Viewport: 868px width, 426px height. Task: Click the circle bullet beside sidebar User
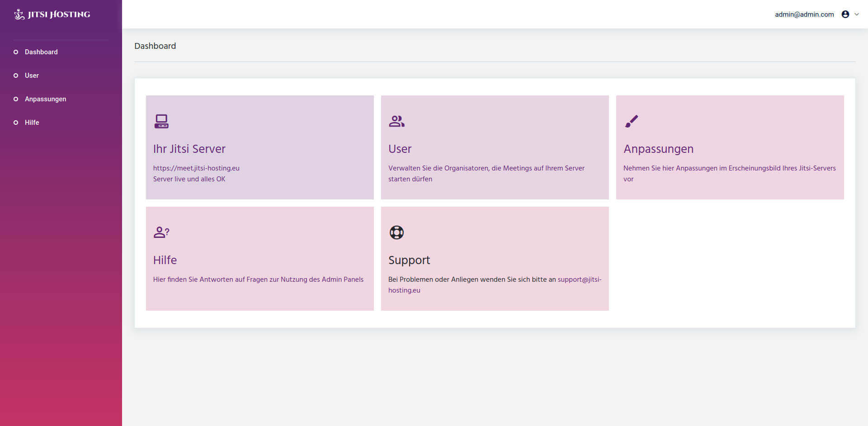click(16, 76)
